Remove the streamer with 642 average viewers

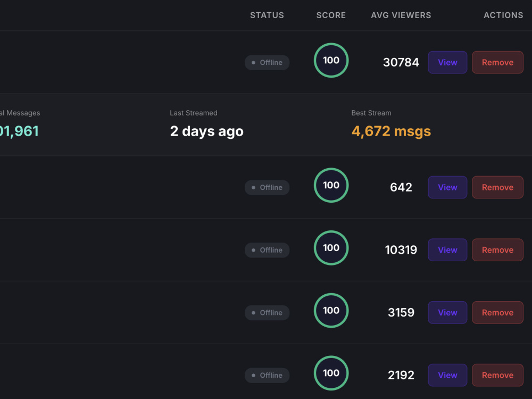point(497,187)
